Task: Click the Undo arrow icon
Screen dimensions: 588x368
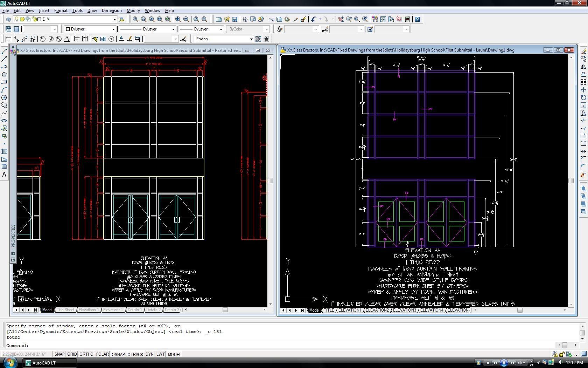Action: point(314,19)
